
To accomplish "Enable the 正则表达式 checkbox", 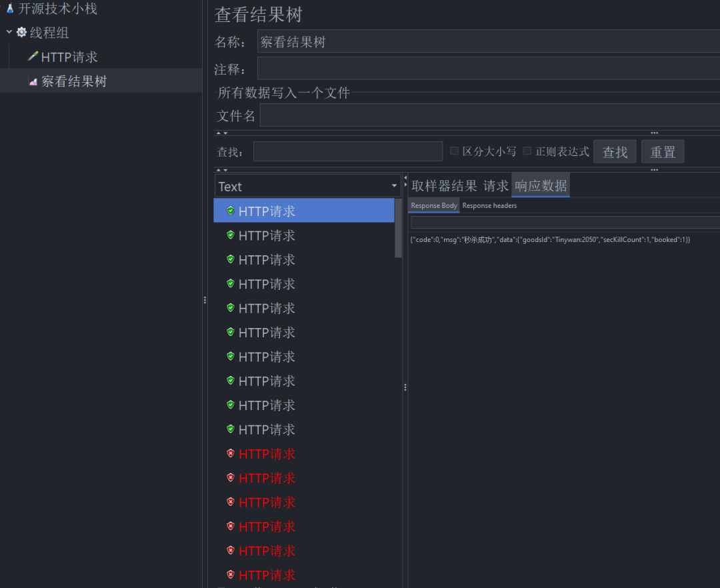I will [x=527, y=151].
